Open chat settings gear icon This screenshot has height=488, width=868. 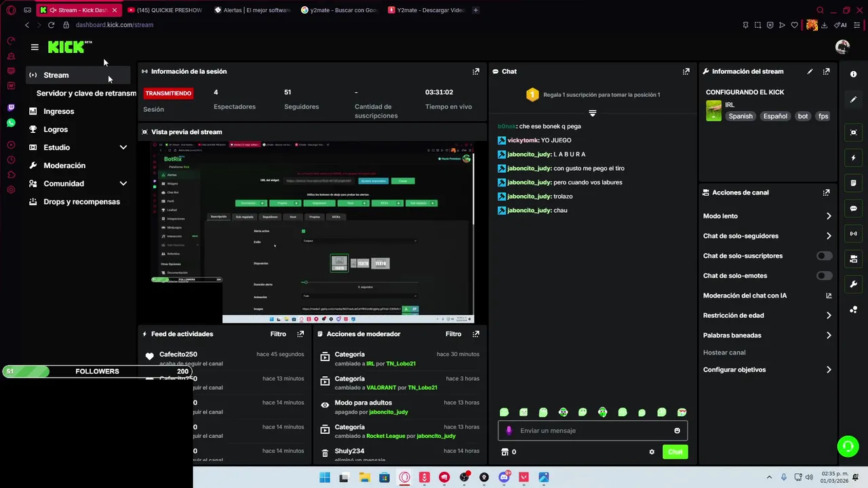click(x=652, y=452)
